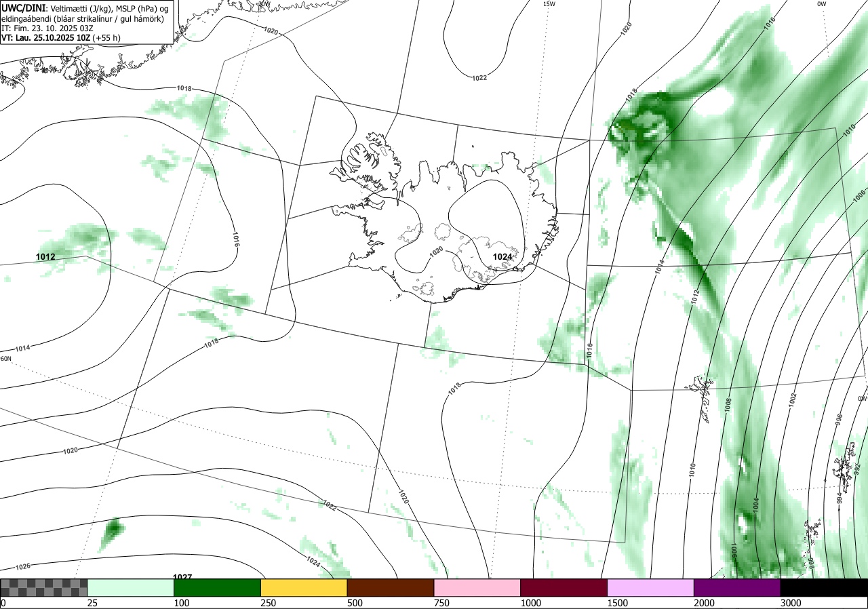Click the 'IT: Fim. 23. 10. 2025 03Z' line
The height and width of the screenshot is (609, 868).
47,28
